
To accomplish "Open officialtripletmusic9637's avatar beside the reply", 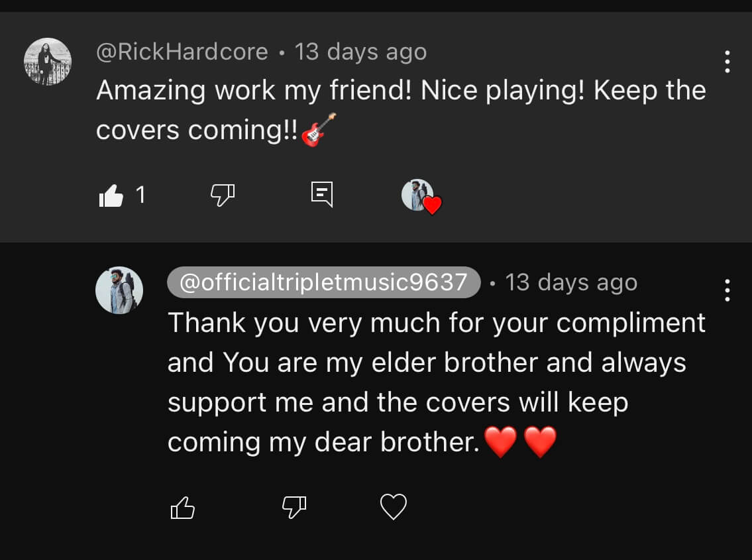I will point(119,290).
